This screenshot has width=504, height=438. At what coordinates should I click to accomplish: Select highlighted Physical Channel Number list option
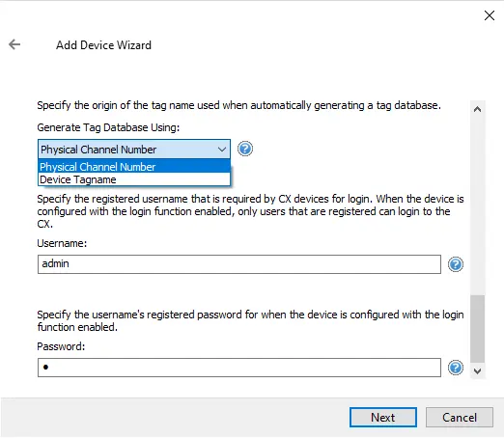coord(134,167)
